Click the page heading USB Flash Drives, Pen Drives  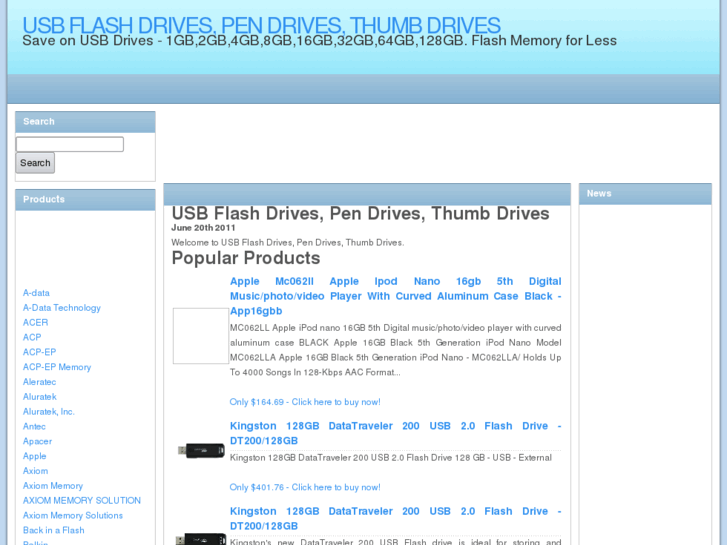(x=360, y=214)
